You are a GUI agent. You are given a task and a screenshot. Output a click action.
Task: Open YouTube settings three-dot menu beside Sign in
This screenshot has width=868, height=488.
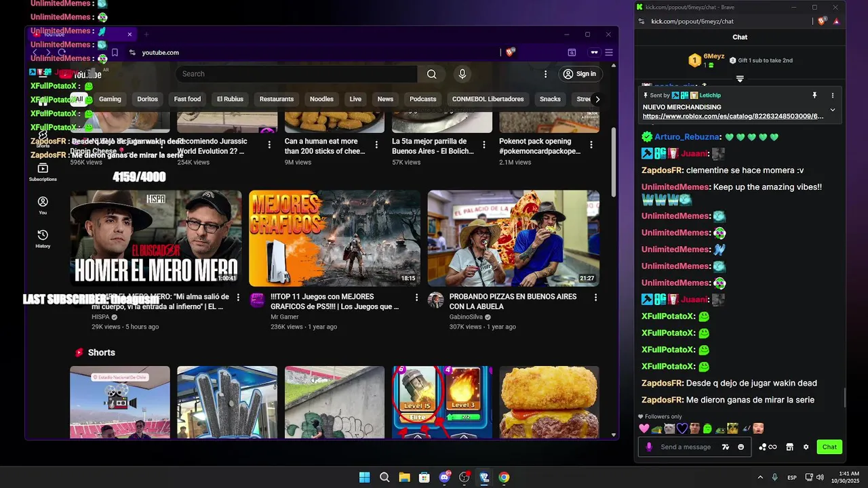coord(545,74)
